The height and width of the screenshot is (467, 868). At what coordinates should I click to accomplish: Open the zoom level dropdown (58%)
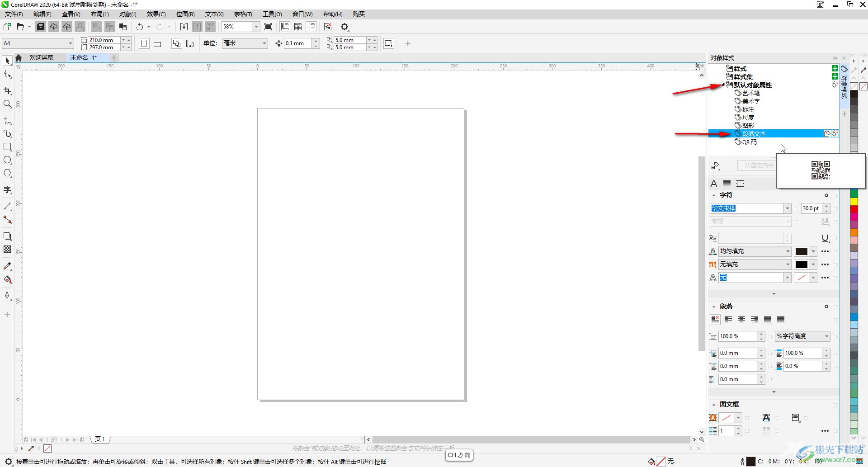(256, 27)
